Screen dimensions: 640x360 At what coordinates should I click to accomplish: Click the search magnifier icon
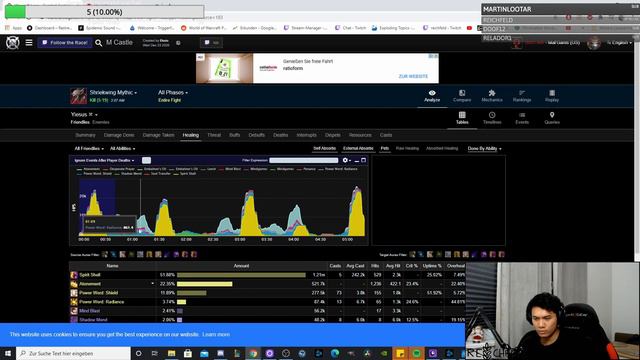(98, 42)
